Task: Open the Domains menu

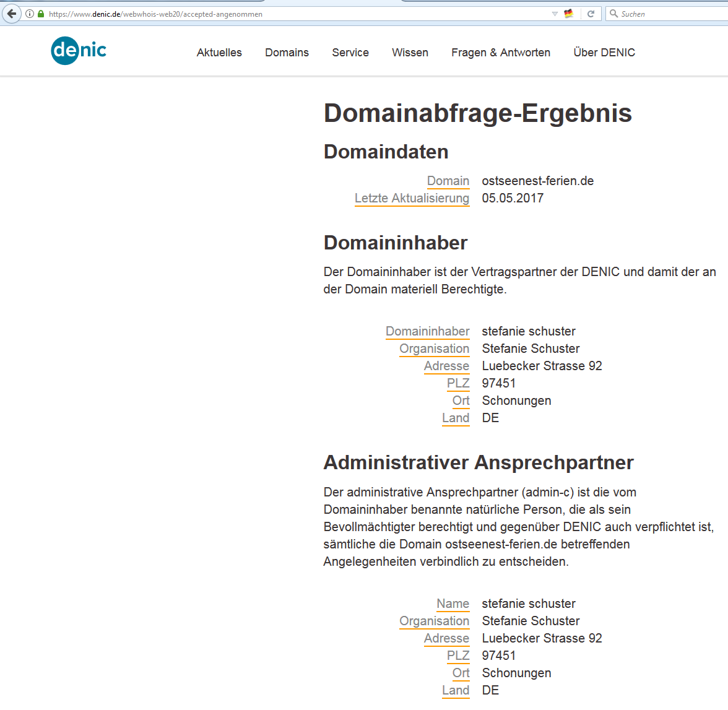Action: 287,53
